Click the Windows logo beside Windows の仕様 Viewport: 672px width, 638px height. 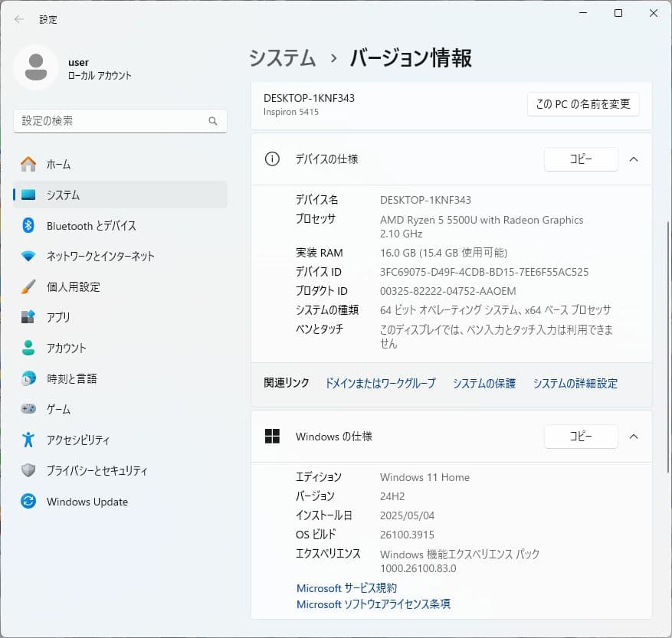pyautogui.click(x=272, y=437)
